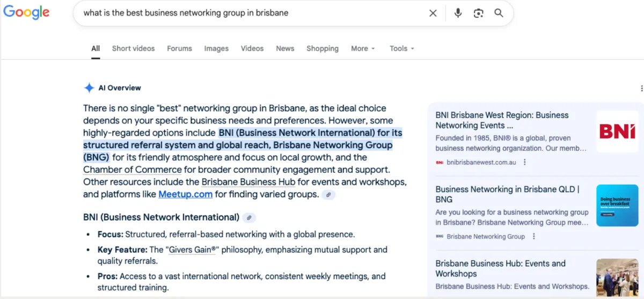Click the link icon beside the BNI heading

pos(249,218)
